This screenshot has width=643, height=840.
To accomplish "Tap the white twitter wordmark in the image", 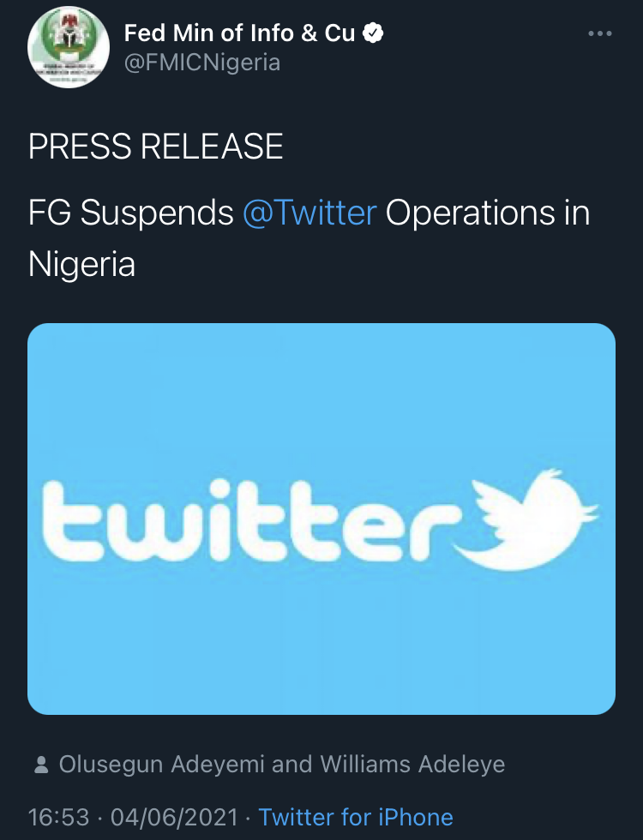I will pos(252,520).
